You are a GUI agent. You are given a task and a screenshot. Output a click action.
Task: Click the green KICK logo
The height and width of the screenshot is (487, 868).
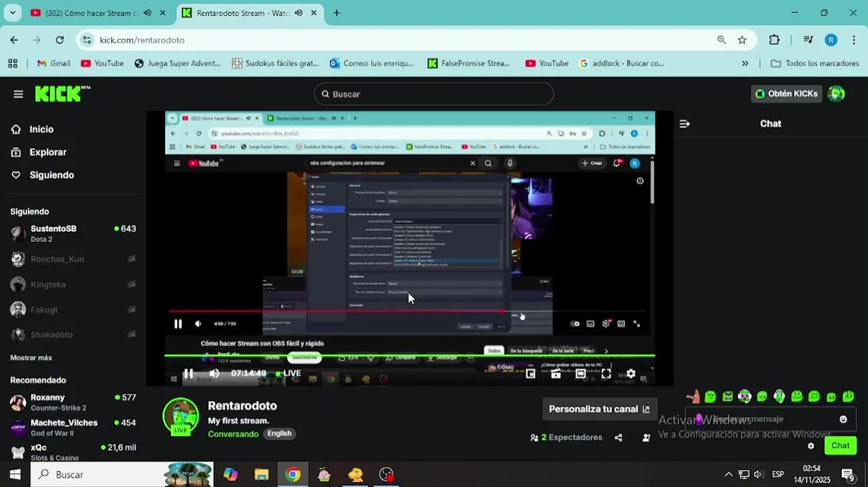coord(62,94)
